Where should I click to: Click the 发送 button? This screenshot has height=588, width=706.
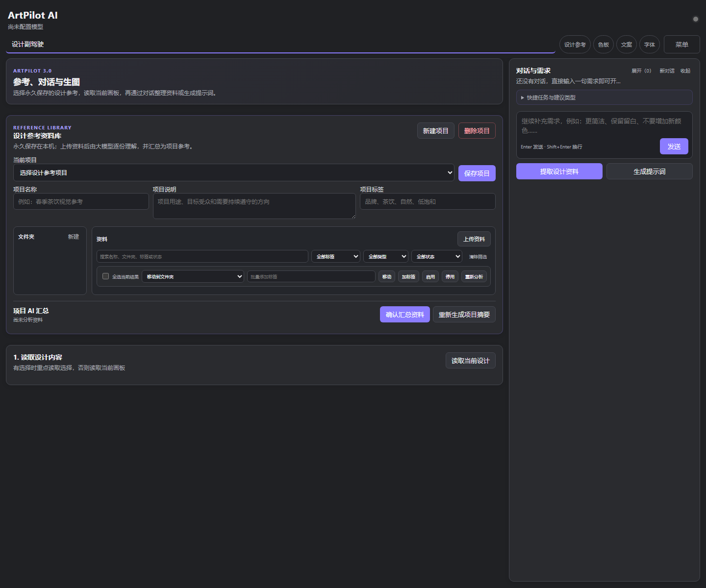point(674,147)
